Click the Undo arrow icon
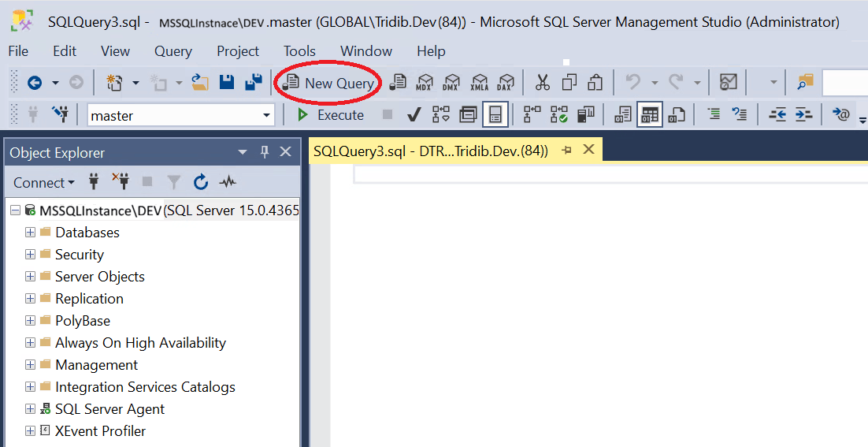 (633, 83)
